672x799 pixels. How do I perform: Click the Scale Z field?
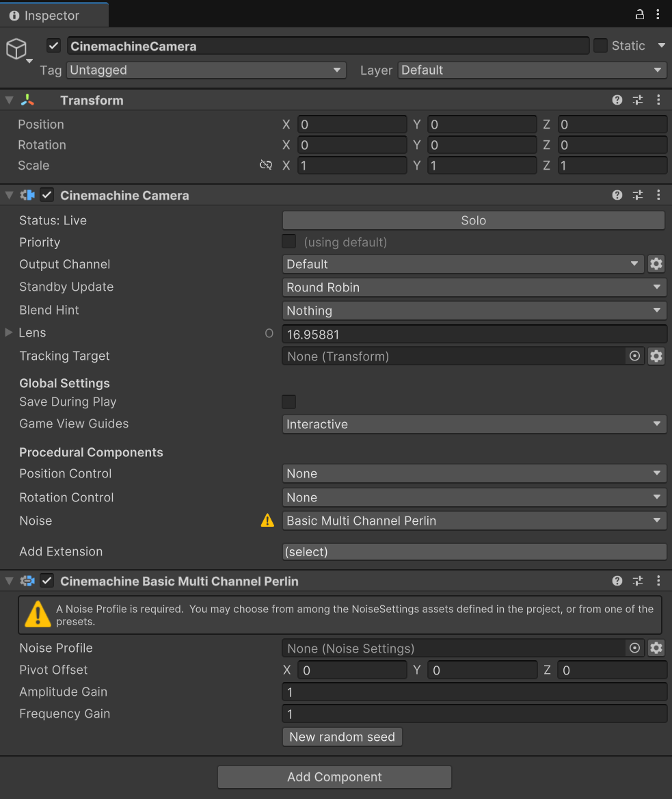click(x=613, y=165)
